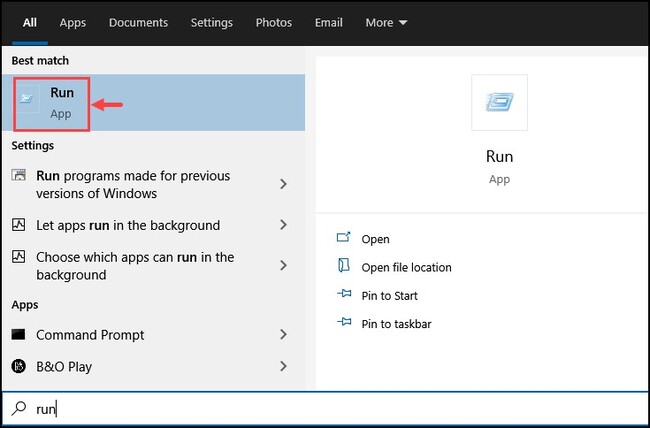Click the search box containing run
650x428 pixels.
(325, 409)
